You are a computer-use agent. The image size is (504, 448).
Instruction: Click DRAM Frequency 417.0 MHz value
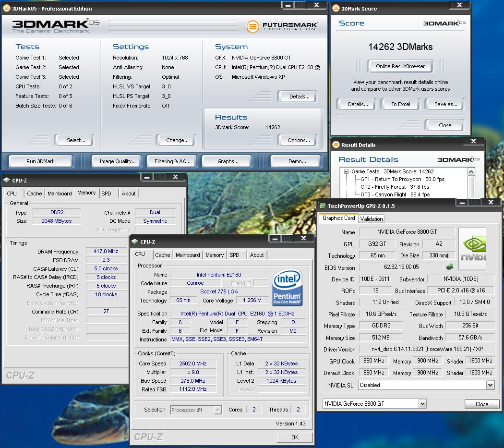[x=106, y=251]
